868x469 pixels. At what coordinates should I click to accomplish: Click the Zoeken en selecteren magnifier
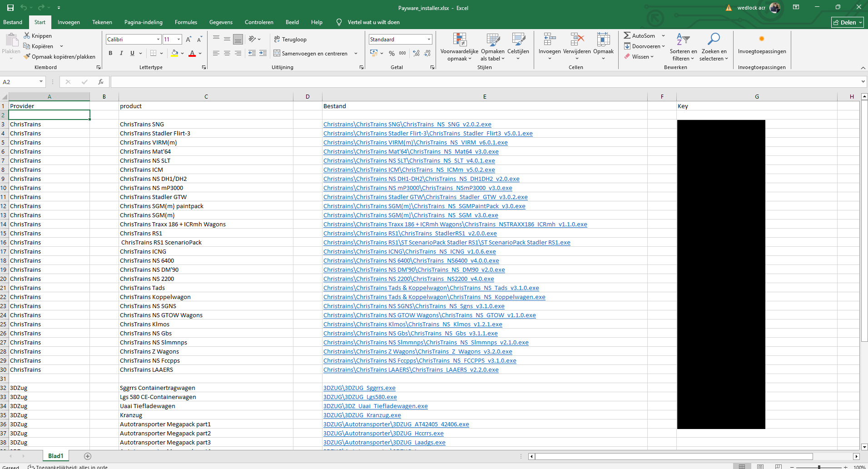pyautogui.click(x=714, y=40)
